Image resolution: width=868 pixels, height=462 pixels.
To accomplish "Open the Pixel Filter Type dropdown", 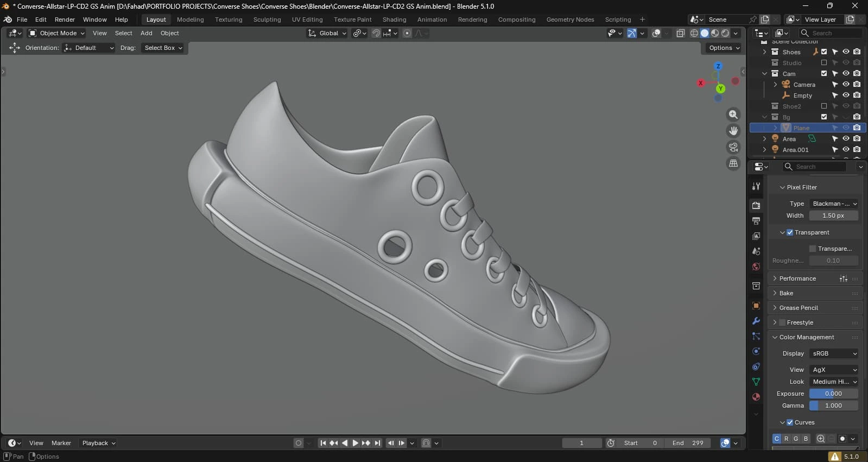I will pyautogui.click(x=834, y=204).
